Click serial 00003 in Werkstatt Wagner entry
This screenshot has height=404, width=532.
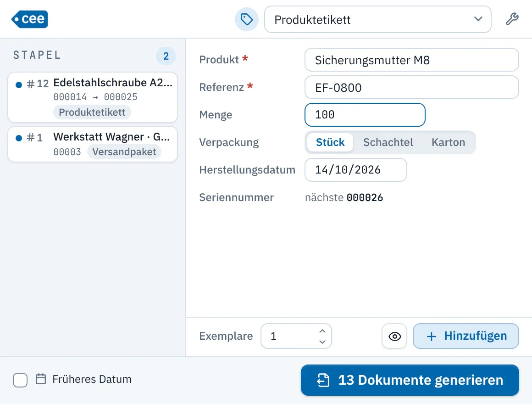67,152
